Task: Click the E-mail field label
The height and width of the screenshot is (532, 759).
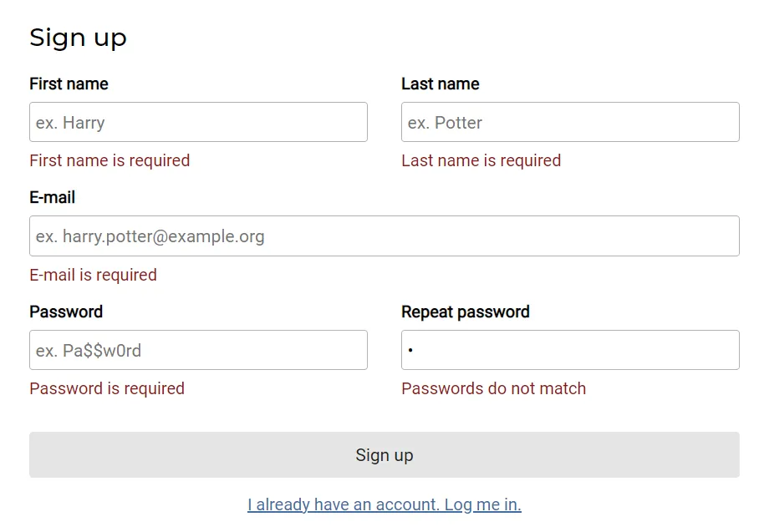Action: [x=52, y=198]
